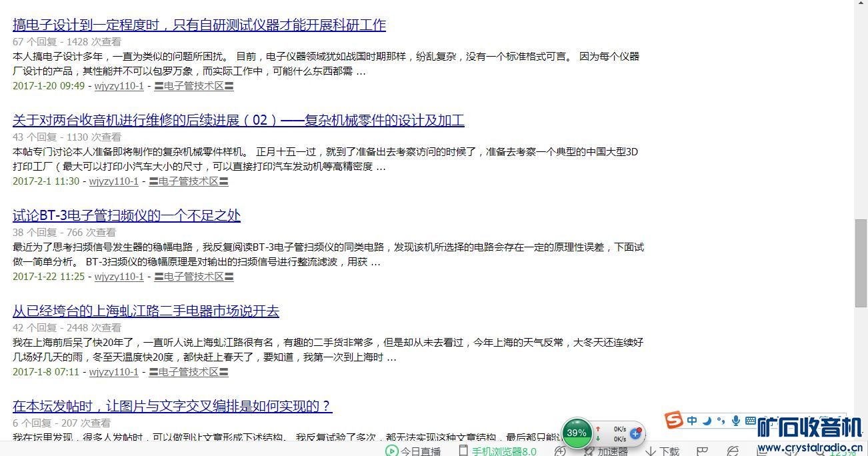Click the date 2017-1-8 07:11
This screenshot has height=456, width=868.
[x=46, y=372]
